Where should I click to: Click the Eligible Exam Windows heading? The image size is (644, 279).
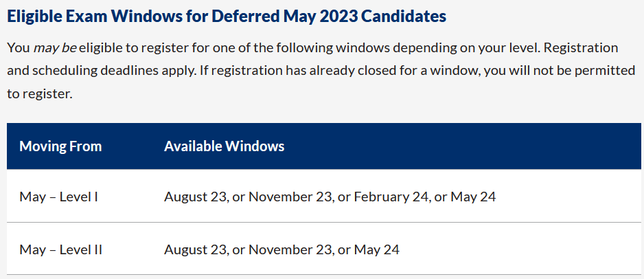click(227, 15)
